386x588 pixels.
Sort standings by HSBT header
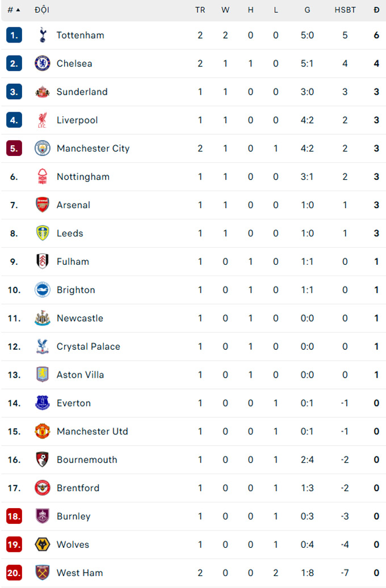click(345, 10)
